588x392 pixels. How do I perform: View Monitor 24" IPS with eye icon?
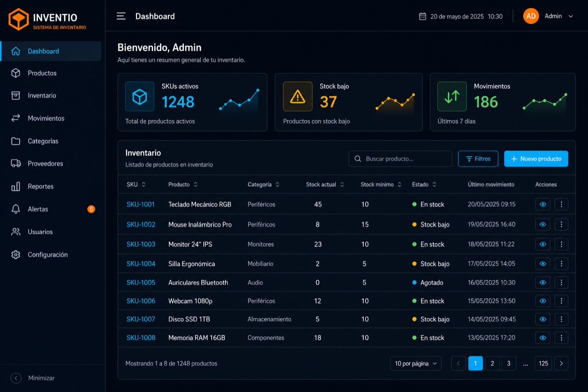coord(543,244)
